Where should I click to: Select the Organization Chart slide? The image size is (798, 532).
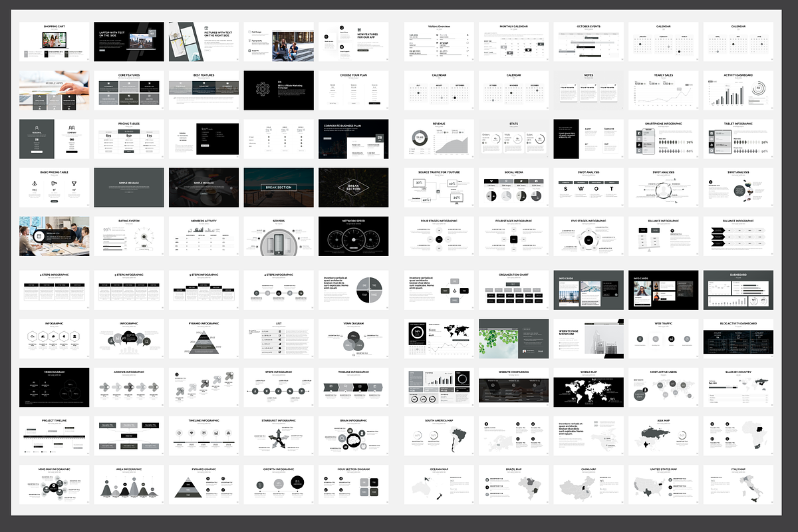tap(513, 290)
